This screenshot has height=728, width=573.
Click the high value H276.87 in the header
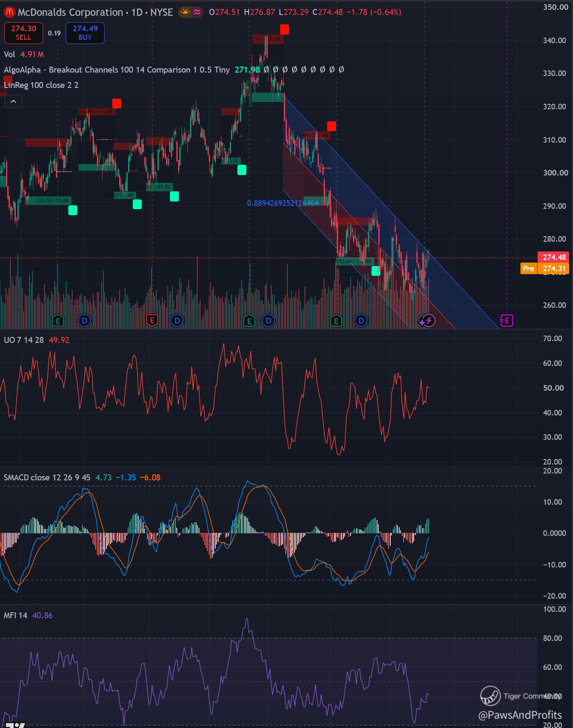click(260, 12)
